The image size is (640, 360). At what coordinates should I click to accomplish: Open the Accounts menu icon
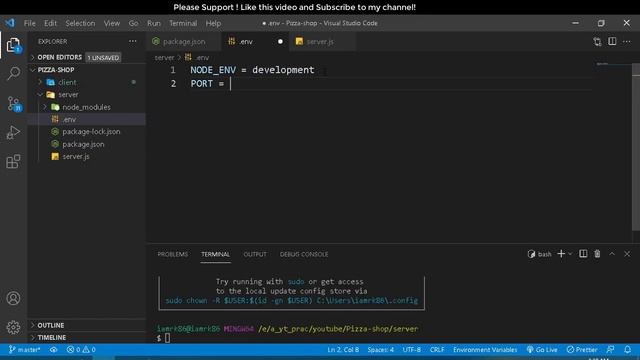[x=13, y=298]
